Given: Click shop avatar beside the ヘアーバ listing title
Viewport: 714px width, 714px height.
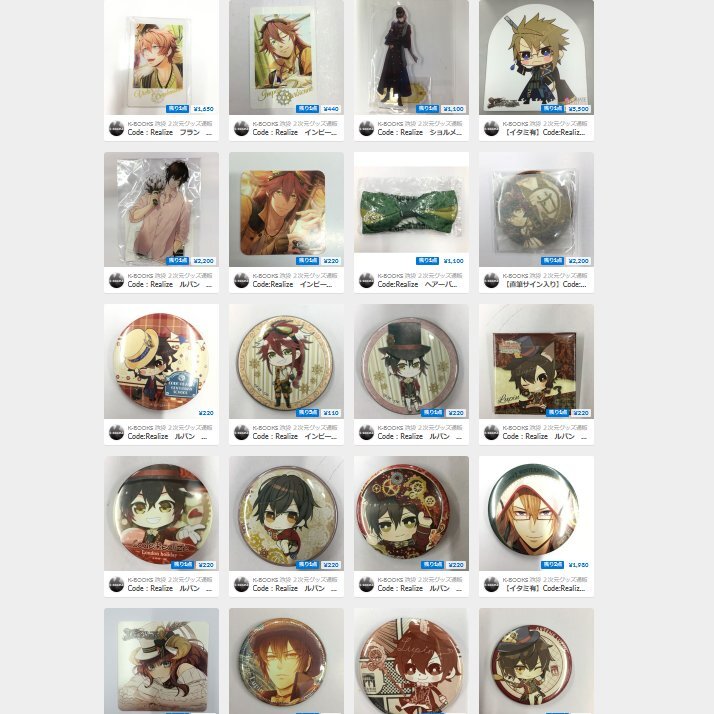Looking at the screenshot, I should pos(367,280).
